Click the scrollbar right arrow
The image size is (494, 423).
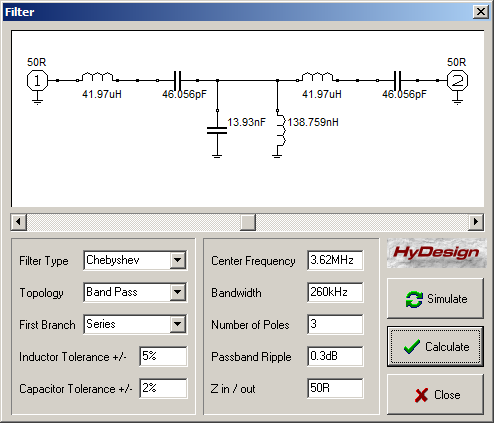coord(476,222)
